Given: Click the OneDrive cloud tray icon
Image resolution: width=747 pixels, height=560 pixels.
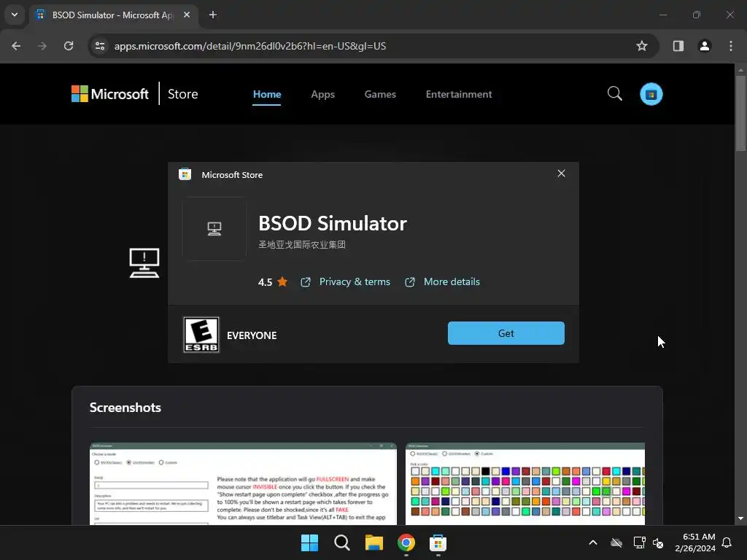Looking at the screenshot, I should coord(616,542).
